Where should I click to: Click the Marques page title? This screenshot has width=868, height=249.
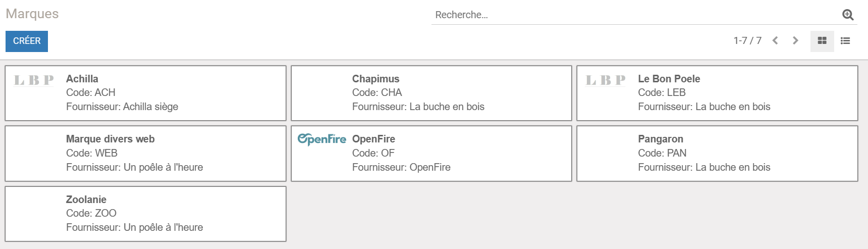(x=32, y=14)
